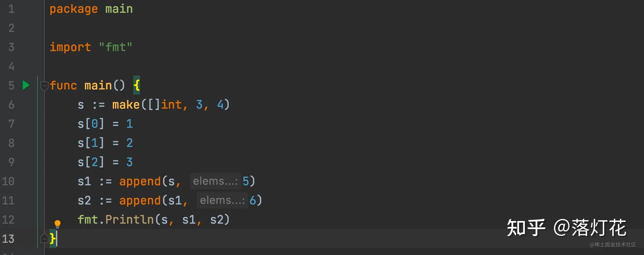
Task: Click the Println method name
Action: point(129,220)
